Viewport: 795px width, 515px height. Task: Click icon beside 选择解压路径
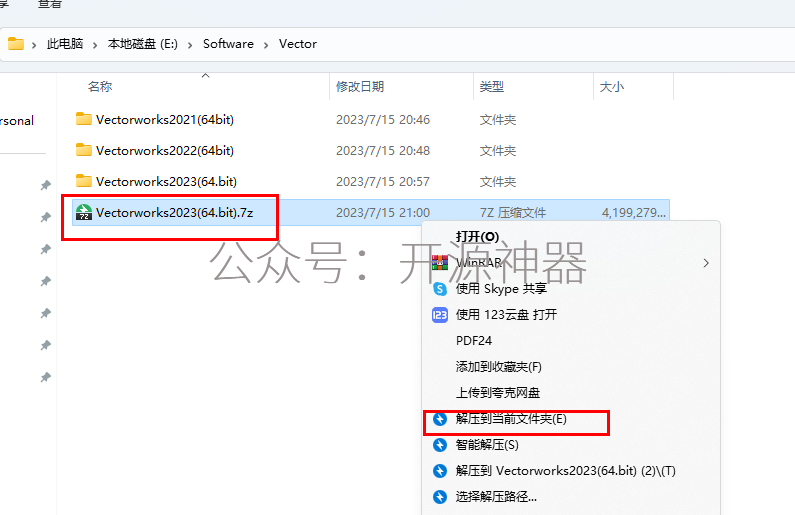pyautogui.click(x=440, y=497)
